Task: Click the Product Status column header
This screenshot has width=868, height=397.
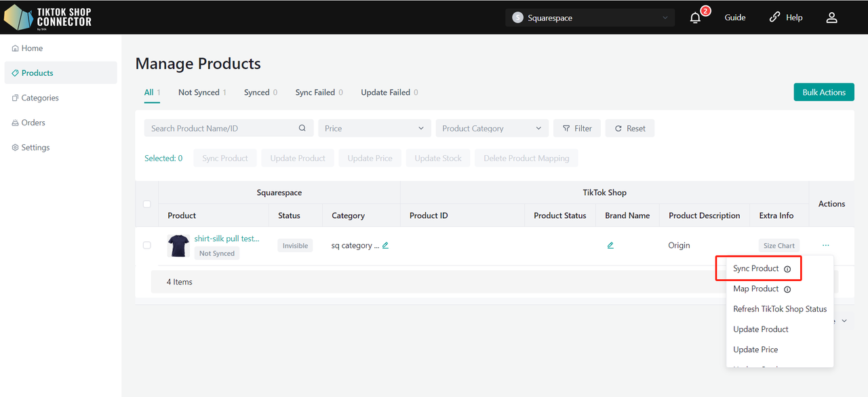Action: [560, 215]
